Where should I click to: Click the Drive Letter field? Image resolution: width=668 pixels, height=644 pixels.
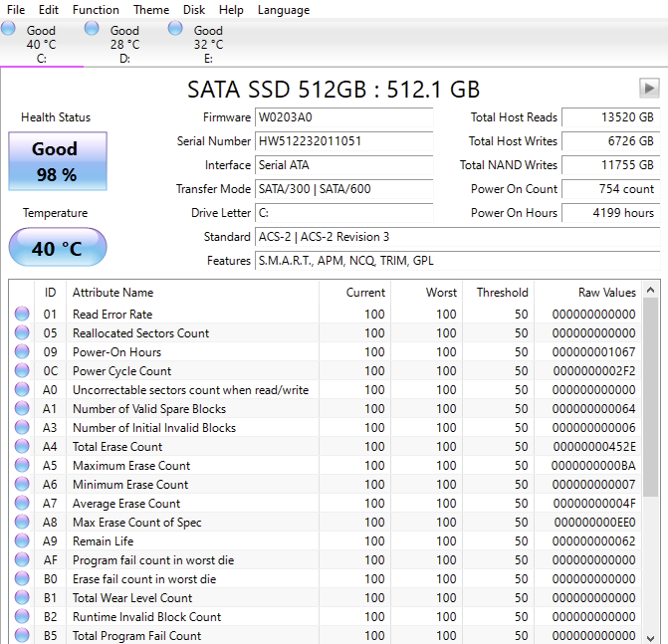point(343,213)
